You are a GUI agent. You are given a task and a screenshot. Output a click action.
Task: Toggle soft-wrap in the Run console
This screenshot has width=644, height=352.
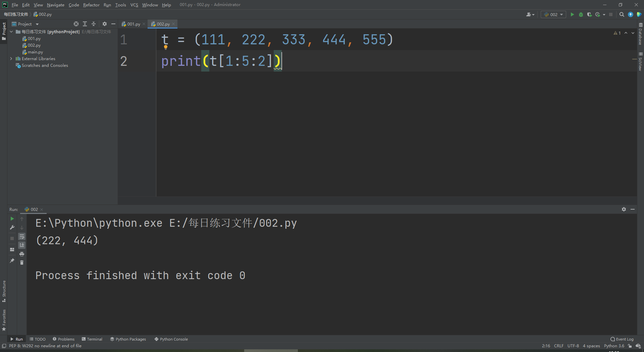point(22,236)
